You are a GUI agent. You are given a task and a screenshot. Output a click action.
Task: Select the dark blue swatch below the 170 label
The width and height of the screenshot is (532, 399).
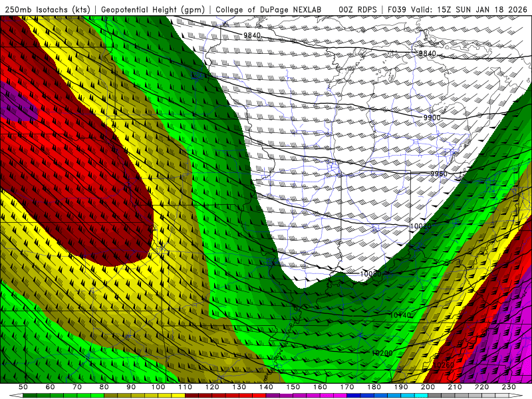point(354,396)
